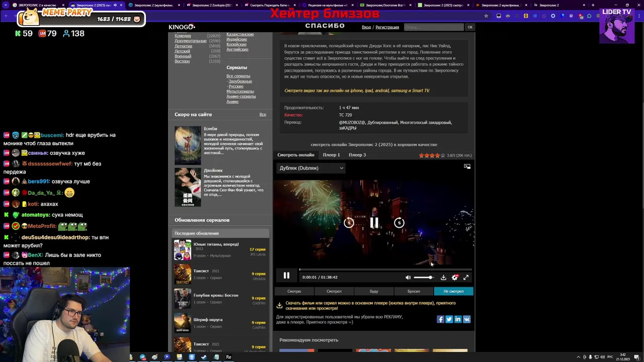Viewport: 644px width, 362px height.
Task: Click the download icon in the player controls
Action: (443, 278)
